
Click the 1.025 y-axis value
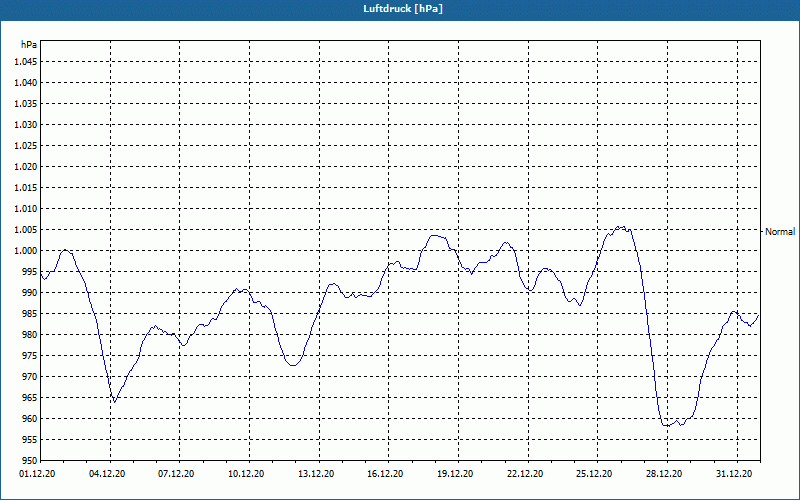pyautogui.click(x=26, y=145)
